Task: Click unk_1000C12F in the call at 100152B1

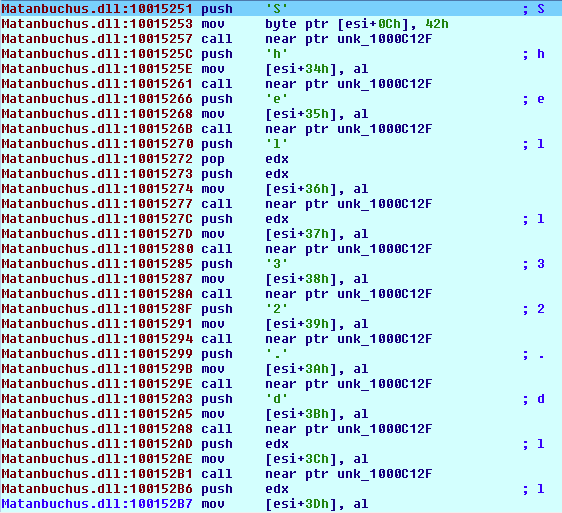Action: [385, 474]
